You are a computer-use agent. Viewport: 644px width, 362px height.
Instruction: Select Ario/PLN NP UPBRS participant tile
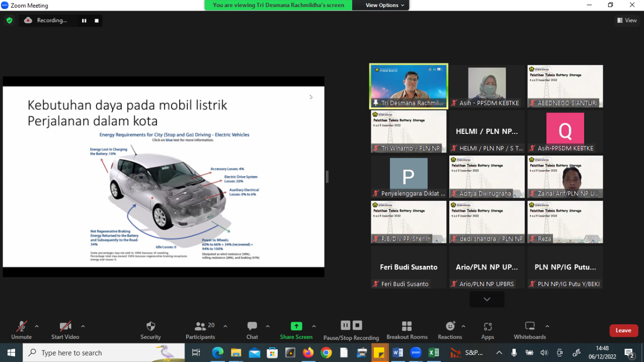[487, 267]
